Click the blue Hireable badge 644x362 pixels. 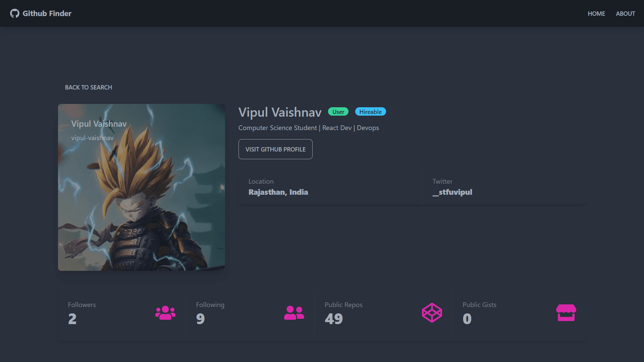[371, 112]
